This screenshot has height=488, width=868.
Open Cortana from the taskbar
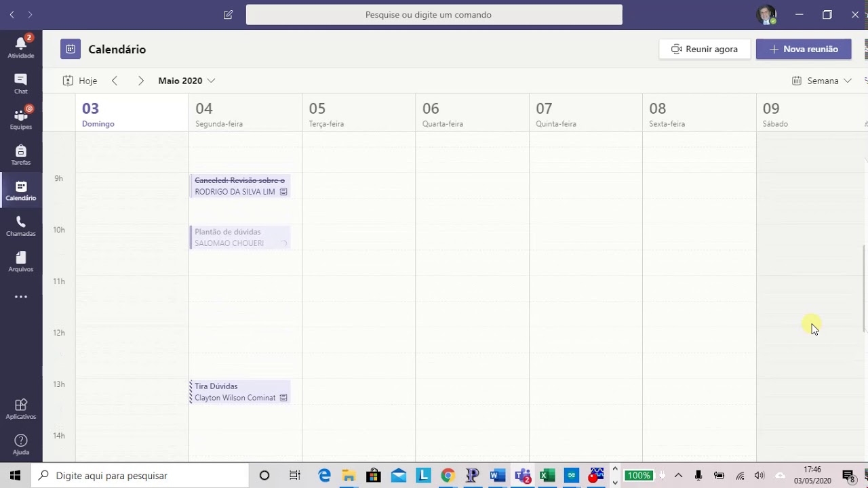(264, 476)
